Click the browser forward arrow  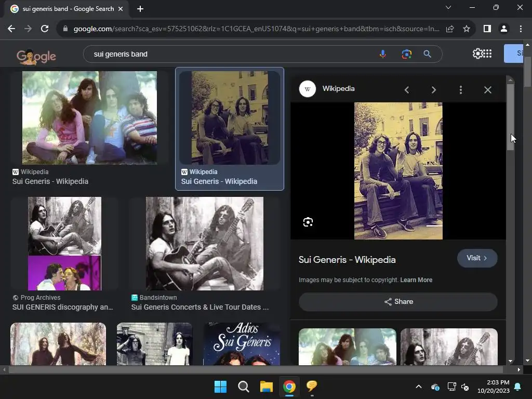(x=28, y=29)
